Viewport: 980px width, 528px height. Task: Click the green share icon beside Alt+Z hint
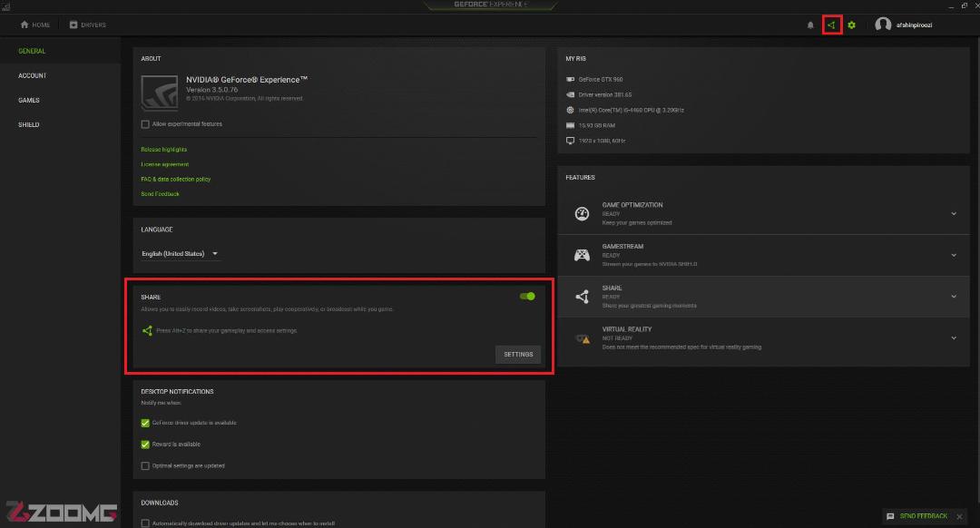point(147,330)
